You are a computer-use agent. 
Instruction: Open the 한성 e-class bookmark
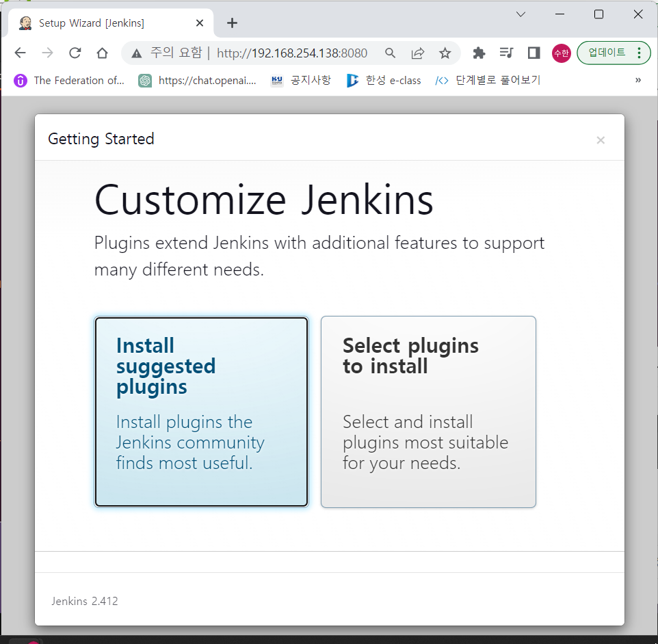tap(384, 81)
